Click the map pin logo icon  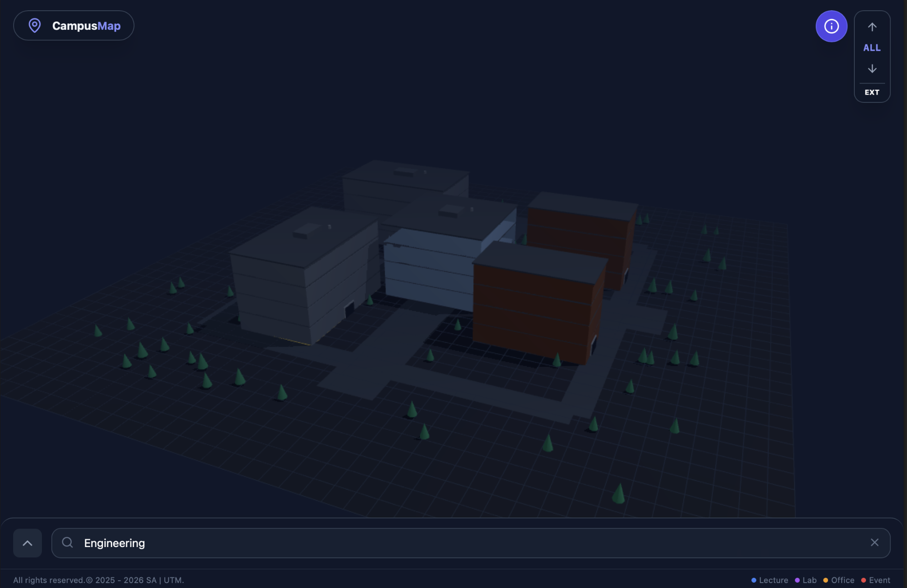point(35,25)
